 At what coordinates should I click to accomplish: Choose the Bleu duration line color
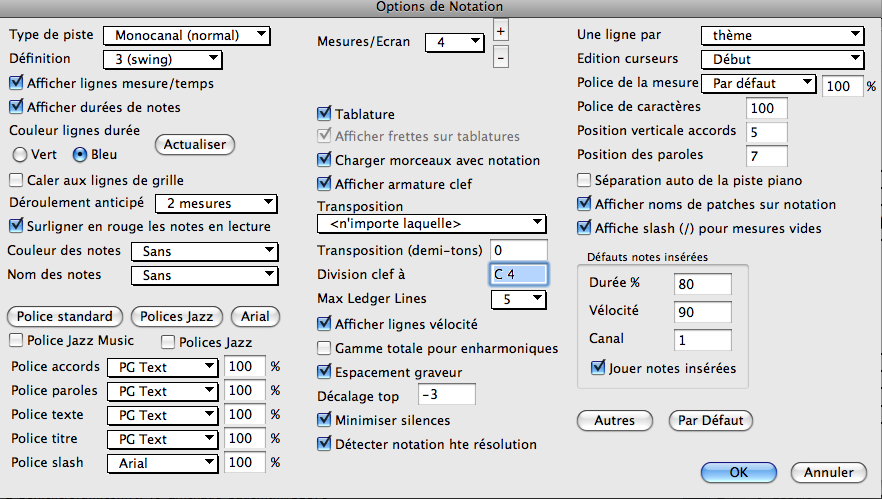80,154
